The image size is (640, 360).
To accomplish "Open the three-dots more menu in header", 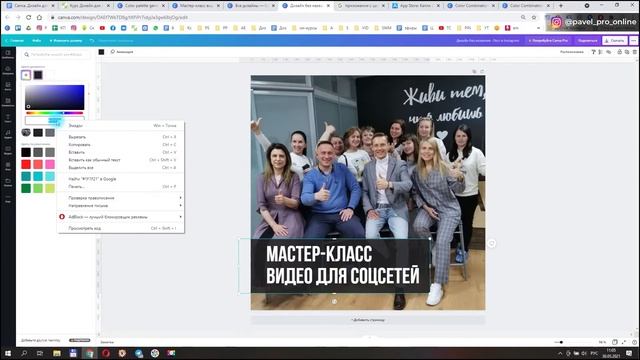I will tap(633, 40).
